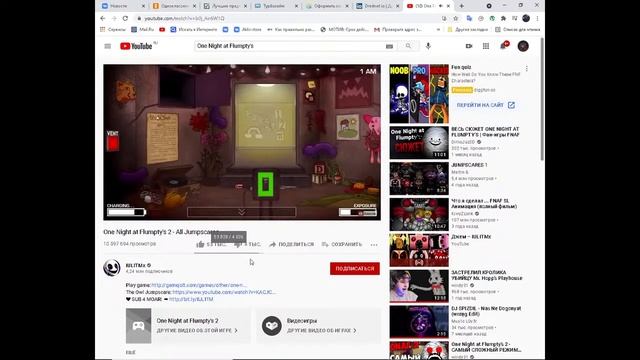Open the extensions puzzle-piece icon
640x360 pixels.
503,18
